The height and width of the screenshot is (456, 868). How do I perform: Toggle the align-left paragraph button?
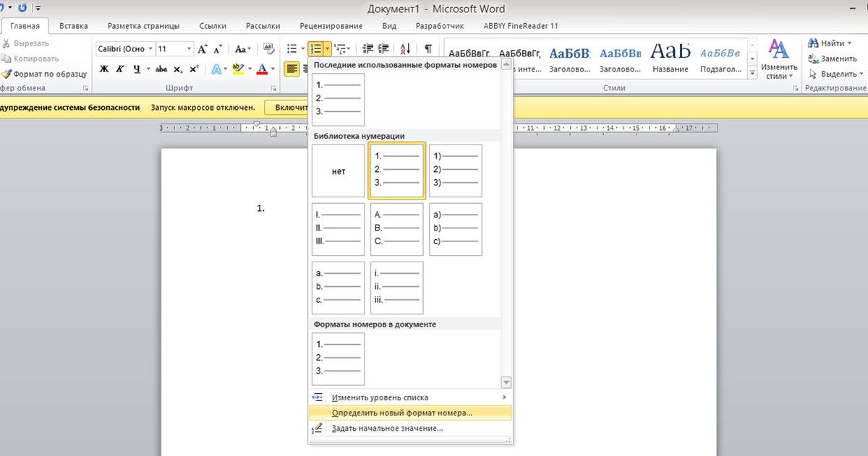tap(292, 69)
